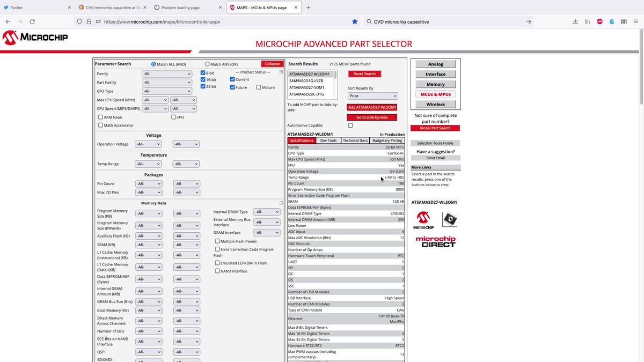
Task: Click the browser back arrow
Action: [x=8, y=21]
